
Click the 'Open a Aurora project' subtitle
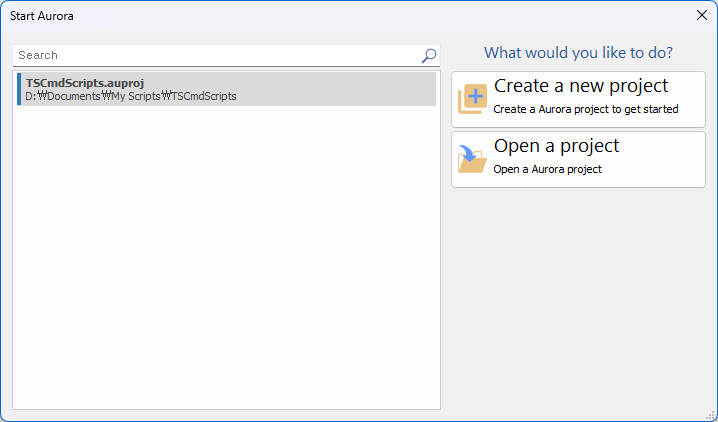point(547,169)
